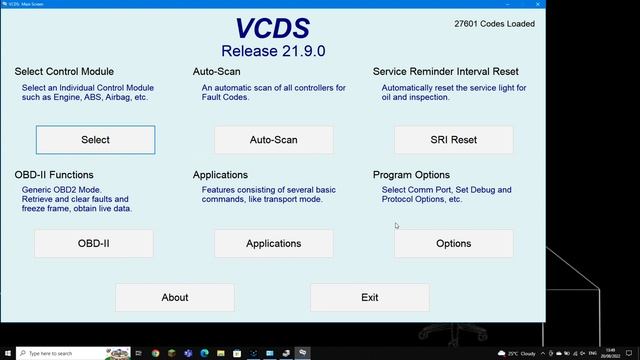640x360 pixels.
Task: Open the SRI Reset function
Action: click(x=453, y=140)
